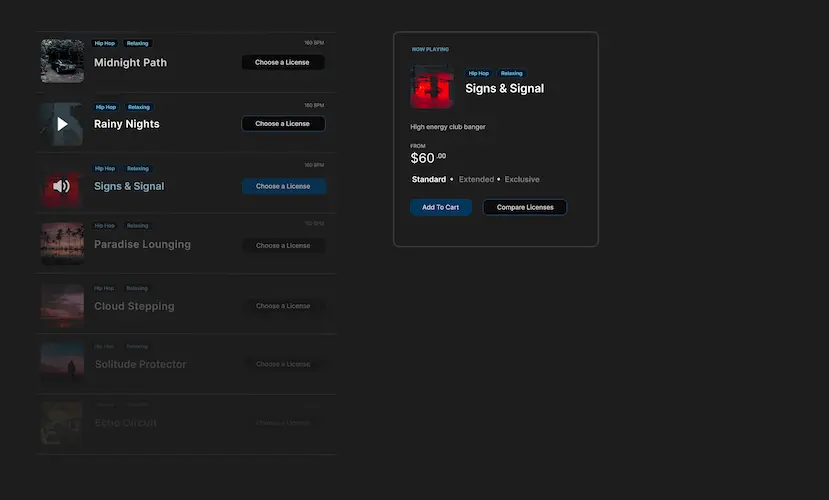This screenshot has height=500, width=829.
Task: Click the Cloud Stepping title
Action: pos(134,306)
